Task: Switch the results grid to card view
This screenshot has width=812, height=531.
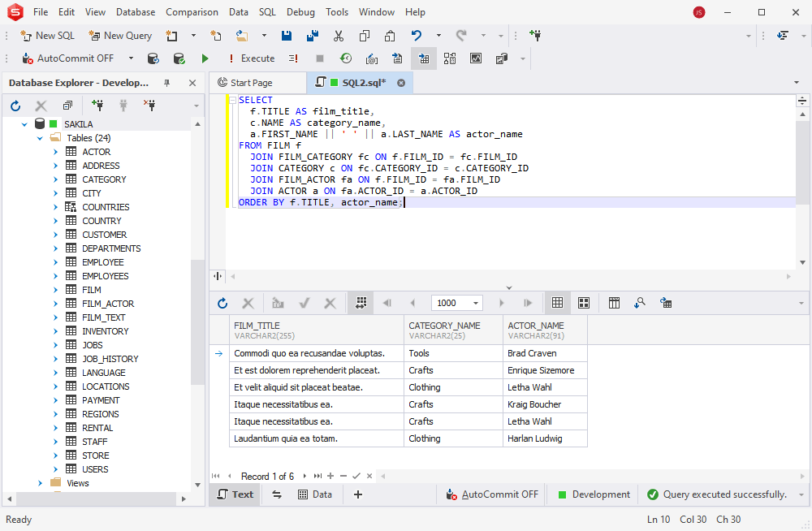Action: click(x=584, y=302)
